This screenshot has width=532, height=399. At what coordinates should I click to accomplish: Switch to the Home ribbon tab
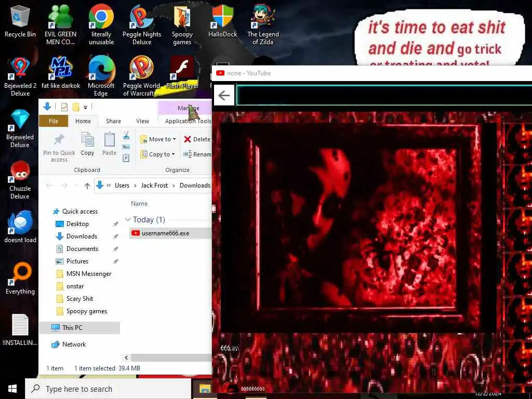point(83,121)
